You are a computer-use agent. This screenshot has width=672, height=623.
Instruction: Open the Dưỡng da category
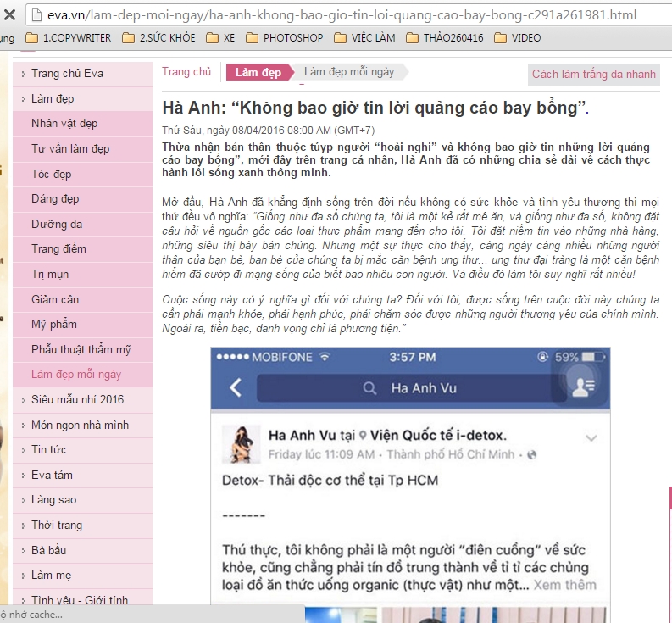(x=83, y=225)
